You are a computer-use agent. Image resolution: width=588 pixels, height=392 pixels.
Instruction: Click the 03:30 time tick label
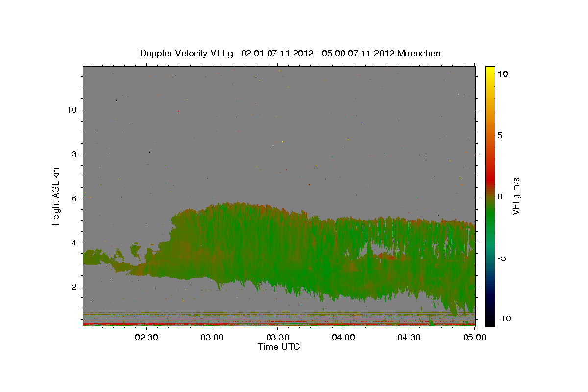click(x=278, y=337)
